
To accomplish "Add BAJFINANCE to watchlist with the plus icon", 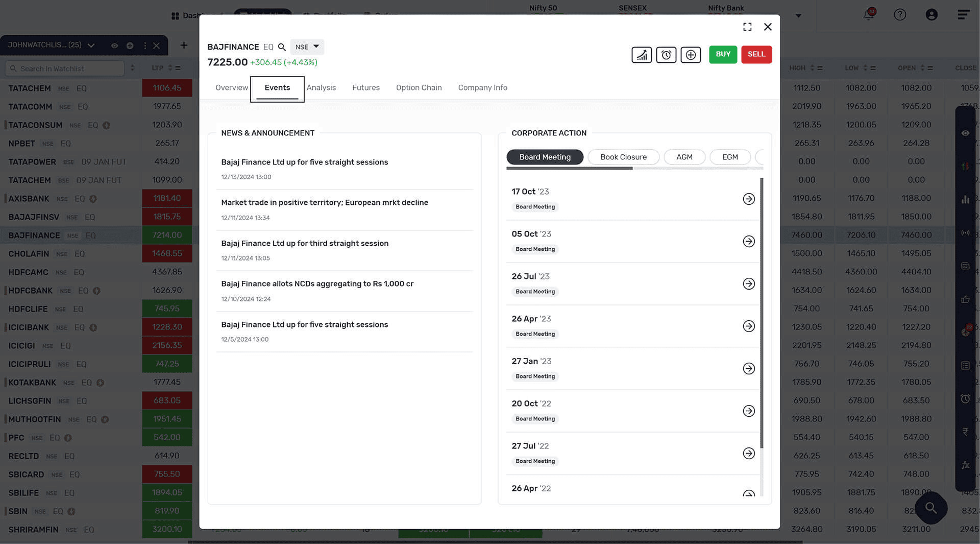I will click(x=691, y=55).
